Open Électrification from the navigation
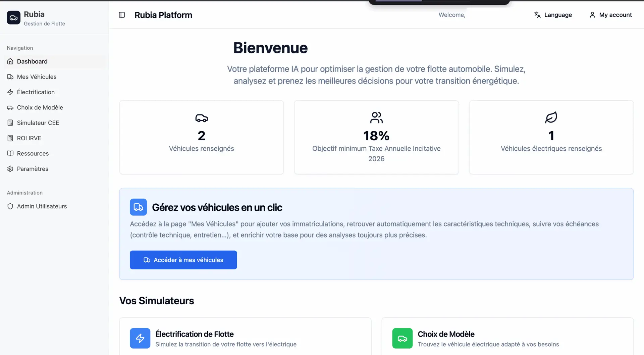The image size is (644, 355). tap(55, 92)
